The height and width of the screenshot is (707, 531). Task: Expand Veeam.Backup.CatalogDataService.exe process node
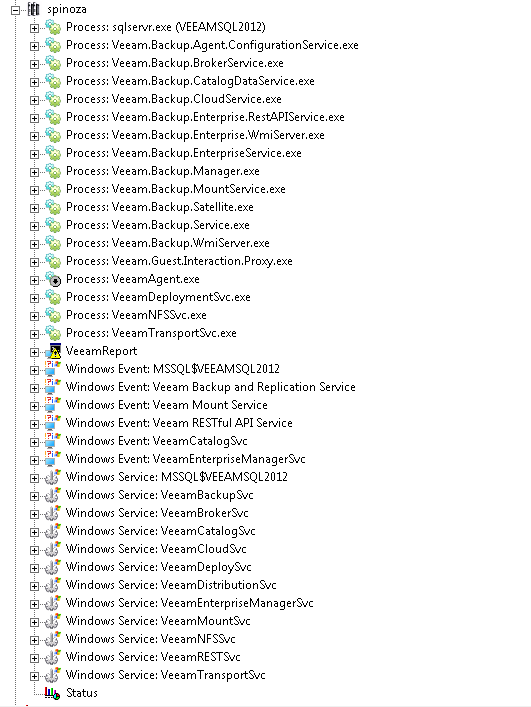pyautogui.click(x=34, y=82)
